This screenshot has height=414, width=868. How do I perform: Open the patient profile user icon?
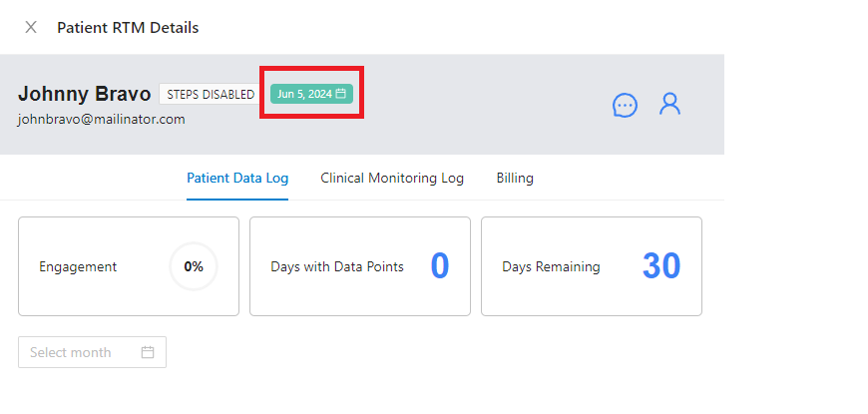coord(669,104)
